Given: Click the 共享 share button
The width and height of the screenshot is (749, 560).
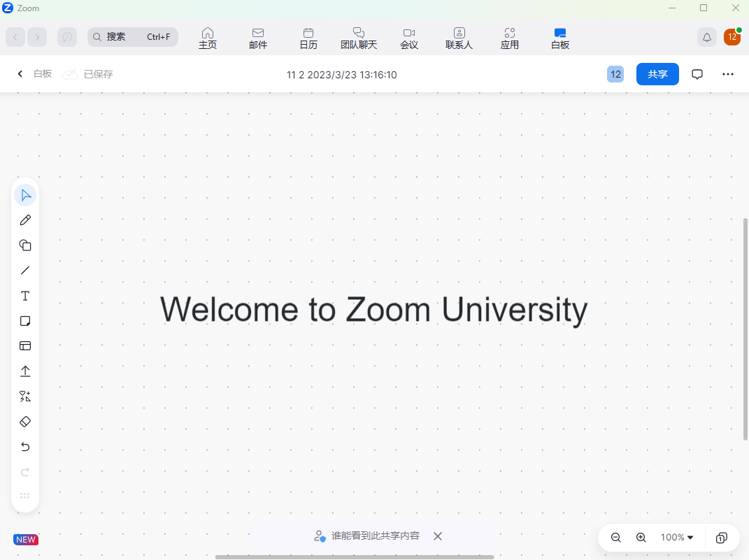Looking at the screenshot, I should (657, 74).
